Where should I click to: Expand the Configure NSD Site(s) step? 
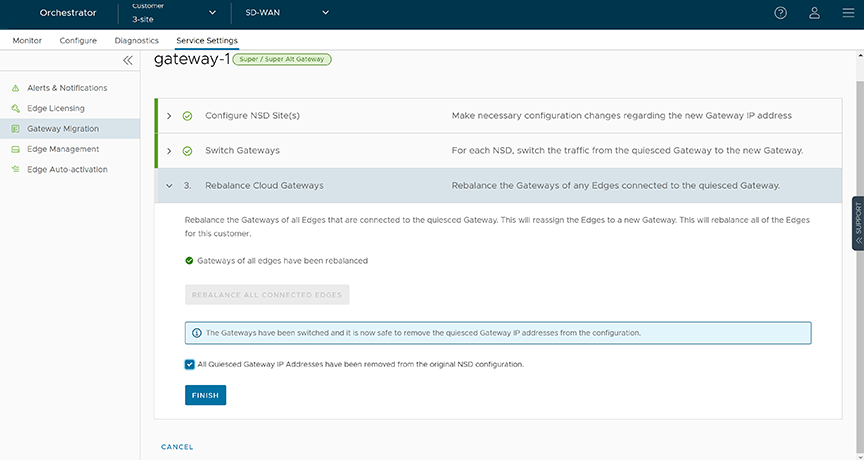tap(170, 116)
